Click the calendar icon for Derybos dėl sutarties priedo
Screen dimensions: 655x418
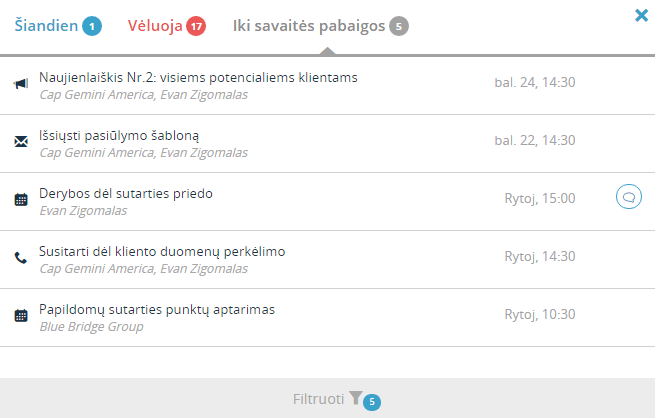(x=21, y=200)
